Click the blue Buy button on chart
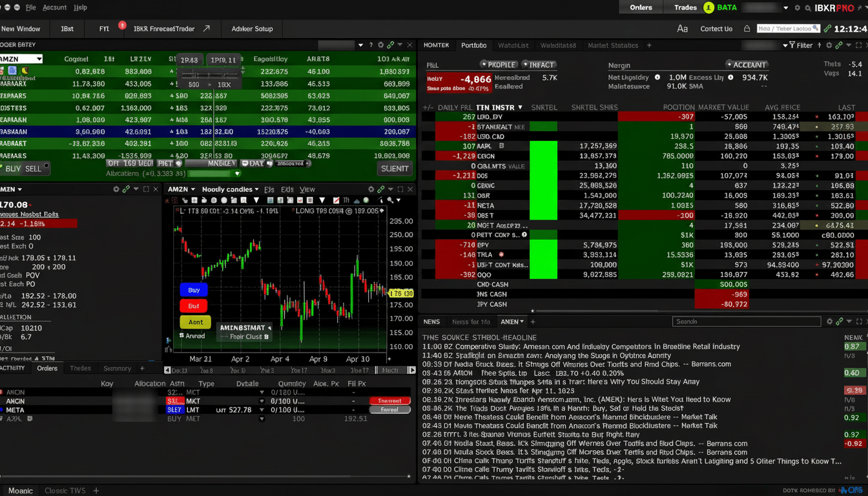This screenshot has width=868, height=496. (193, 290)
